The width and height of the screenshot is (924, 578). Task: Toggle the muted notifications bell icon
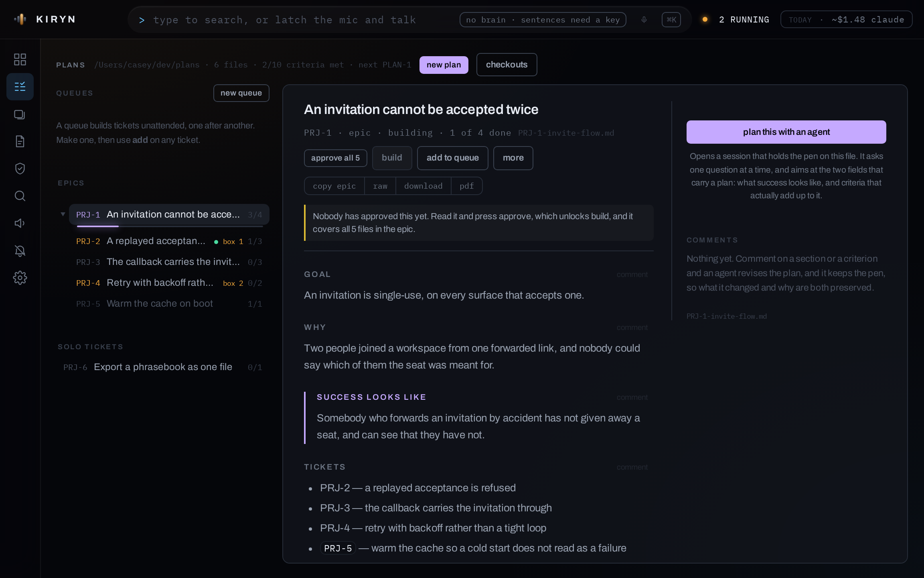(x=20, y=251)
